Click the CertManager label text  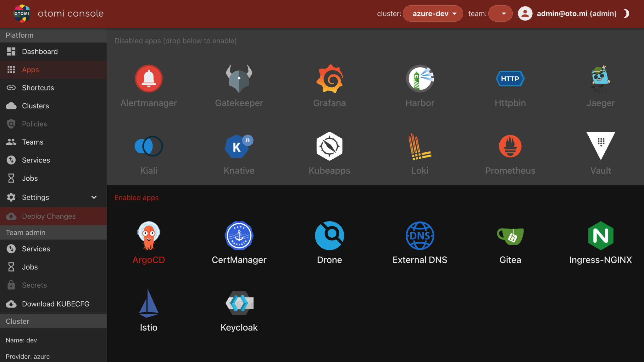point(239,260)
